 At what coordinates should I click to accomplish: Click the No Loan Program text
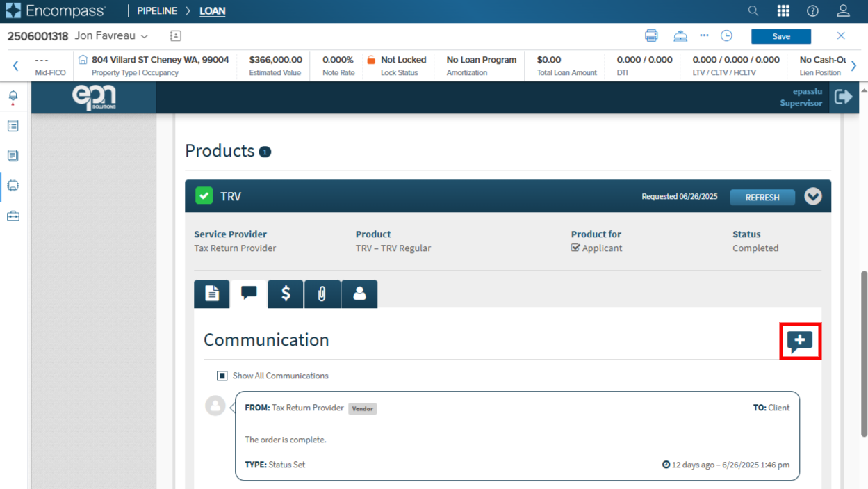point(482,60)
